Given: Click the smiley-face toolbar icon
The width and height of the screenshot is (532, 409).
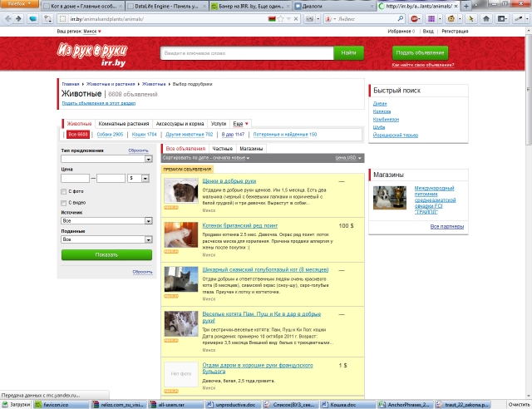Looking at the screenshot, I should pyautogui.click(x=451, y=19).
